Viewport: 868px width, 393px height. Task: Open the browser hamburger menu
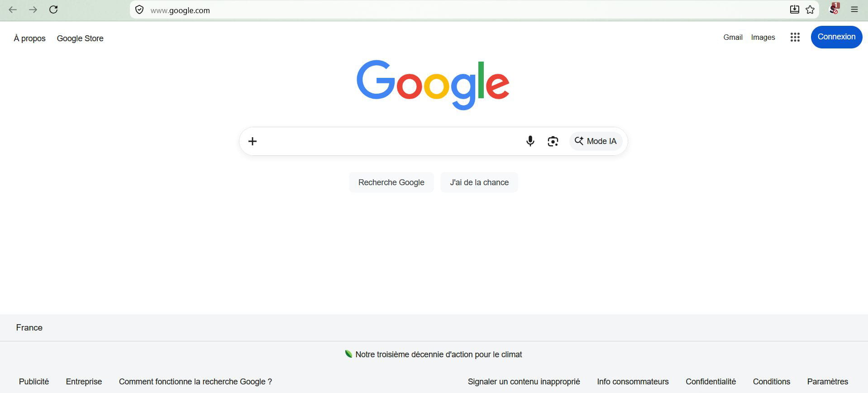click(854, 10)
